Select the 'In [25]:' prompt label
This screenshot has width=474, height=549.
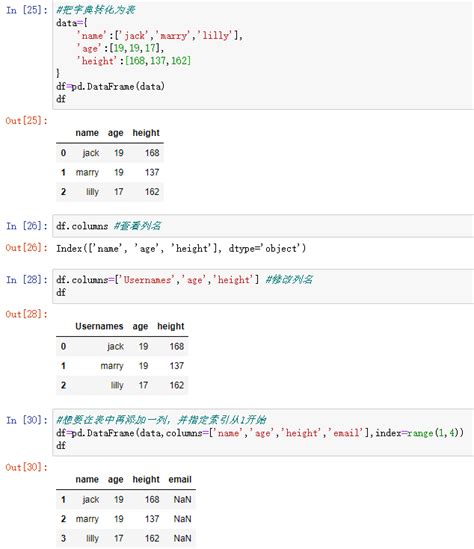click(x=27, y=10)
